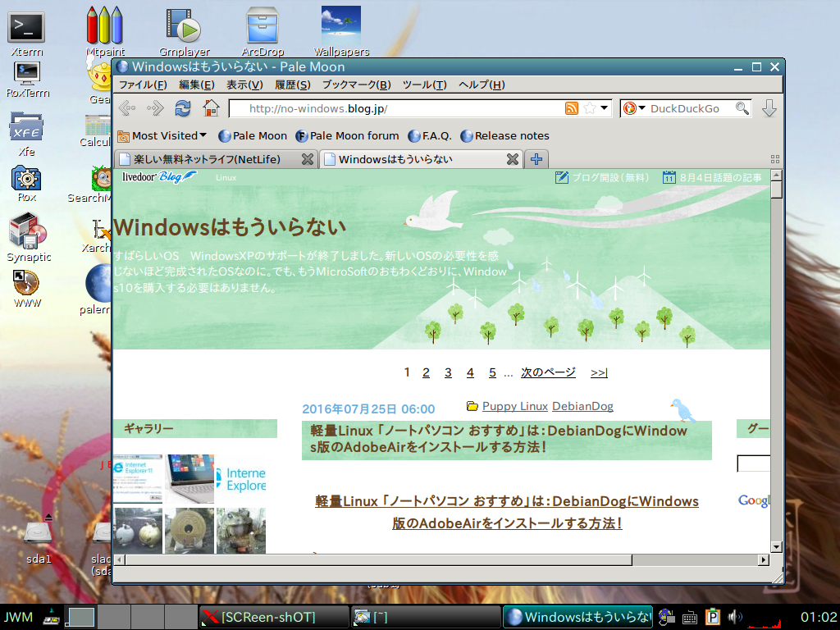Open the ファイル(F) menu
This screenshot has height=630, width=840.
coord(143,84)
